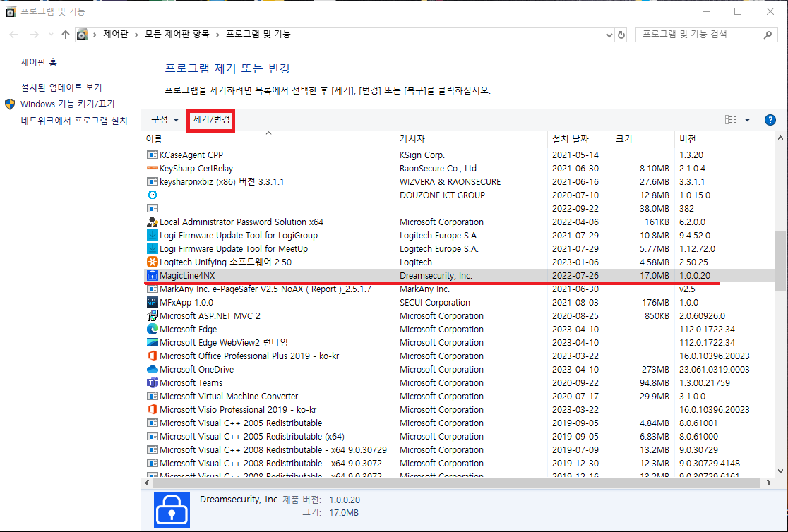Click the Logitech Unifying software icon
The width and height of the screenshot is (788, 532).
(x=153, y=262)
